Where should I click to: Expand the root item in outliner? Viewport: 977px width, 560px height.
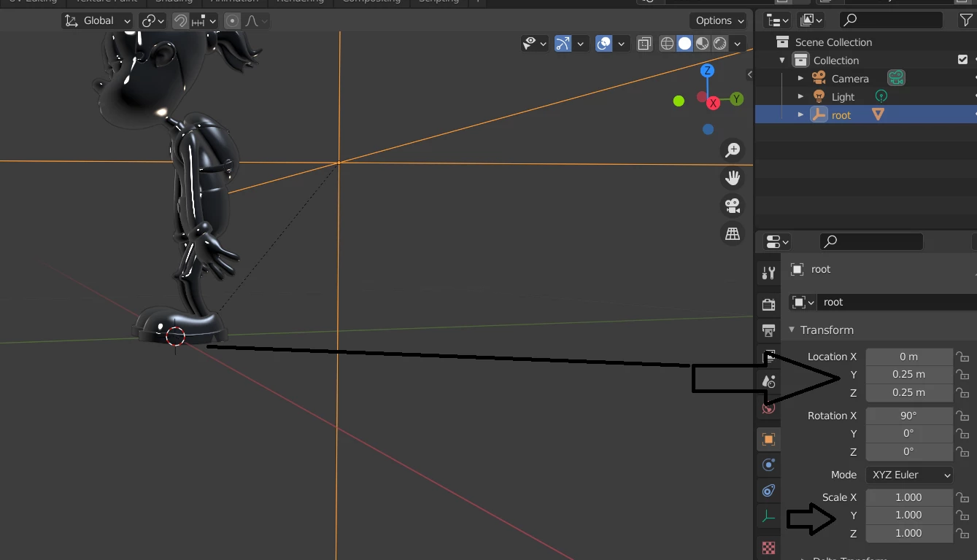pos(800,114)
